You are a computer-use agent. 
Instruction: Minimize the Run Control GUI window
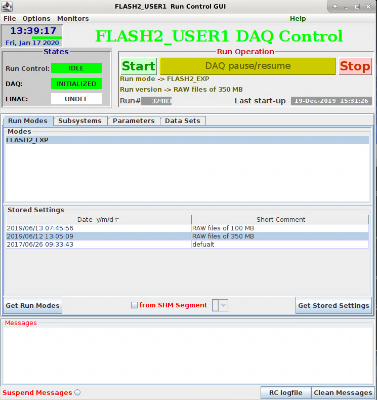[x=346, y=7]
